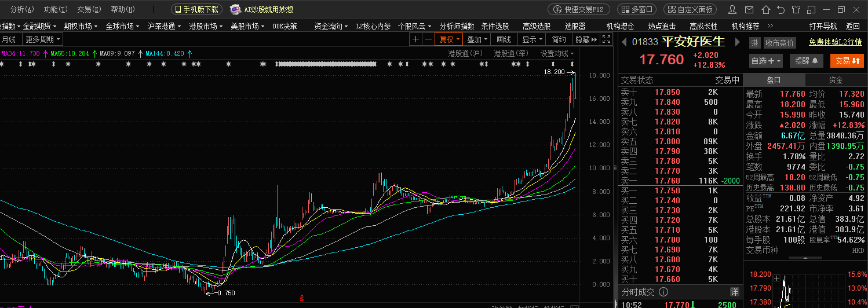868x308 pixels.
Task: Go to the home page icon
Action: point(765,9)
